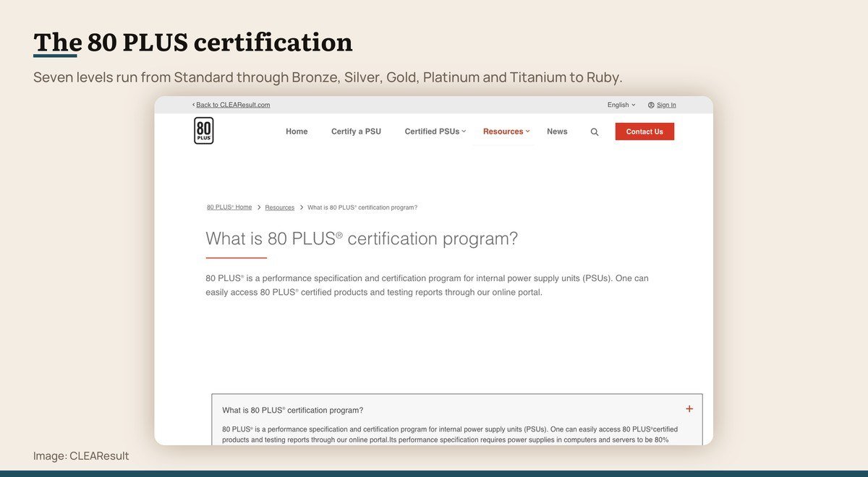Open the News menu item
Image resolution: width=868 pixels, height=477 pixels.
coord(557,132)
